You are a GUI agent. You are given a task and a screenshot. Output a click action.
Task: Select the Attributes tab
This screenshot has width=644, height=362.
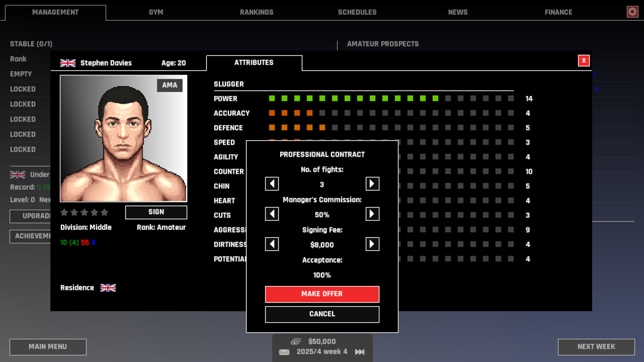click(254, 63)
